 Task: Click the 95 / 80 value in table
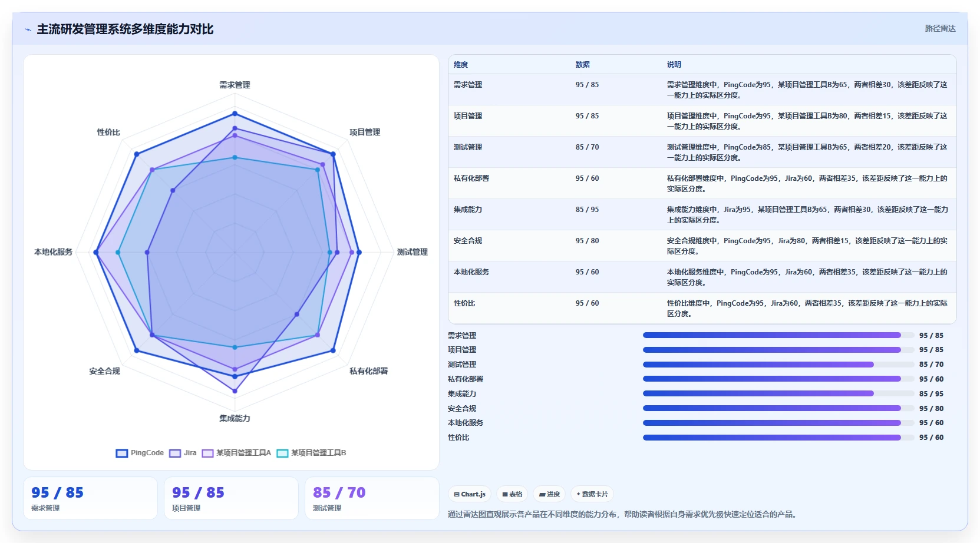click(588, 241)
